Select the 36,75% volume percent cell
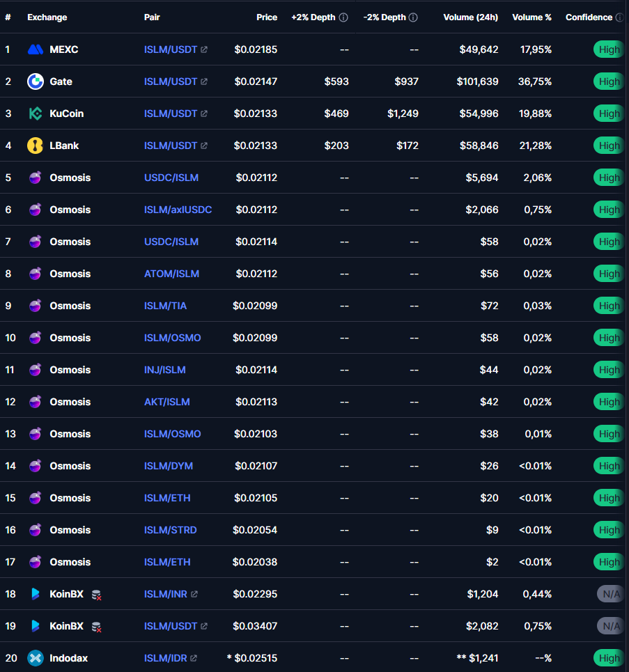Viewport: 629px width, 672px height. coord(535,81)
